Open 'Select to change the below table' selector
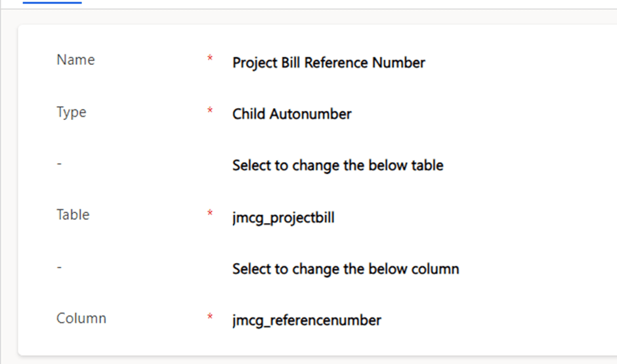617x364 pixels. [337, 165]
